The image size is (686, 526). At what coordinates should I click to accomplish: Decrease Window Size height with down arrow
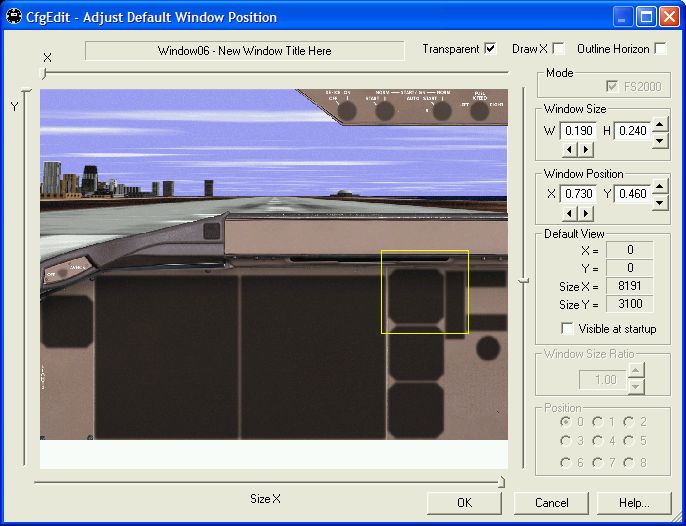coord(659,138)
